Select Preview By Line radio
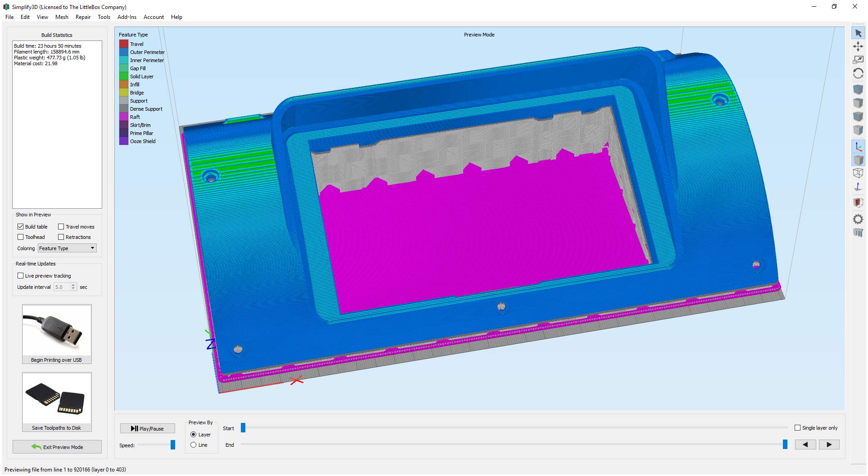Screen dimensions: 868x476 (193, 445)
